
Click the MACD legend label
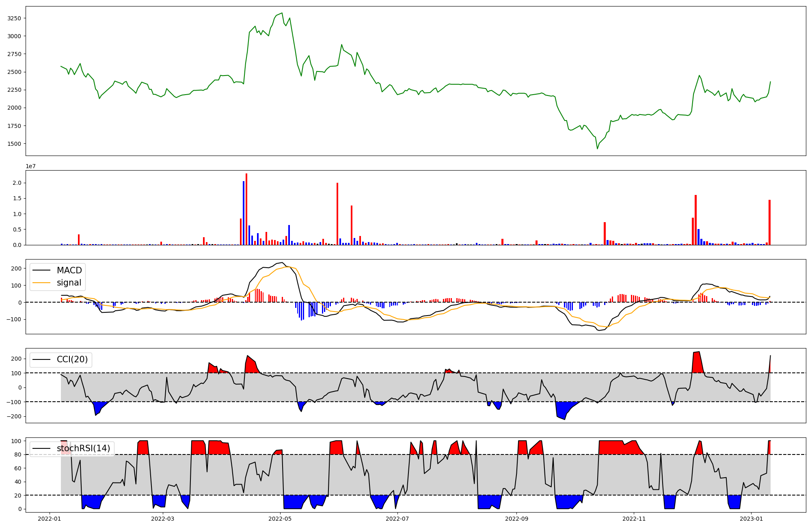[x=69, y=270]
